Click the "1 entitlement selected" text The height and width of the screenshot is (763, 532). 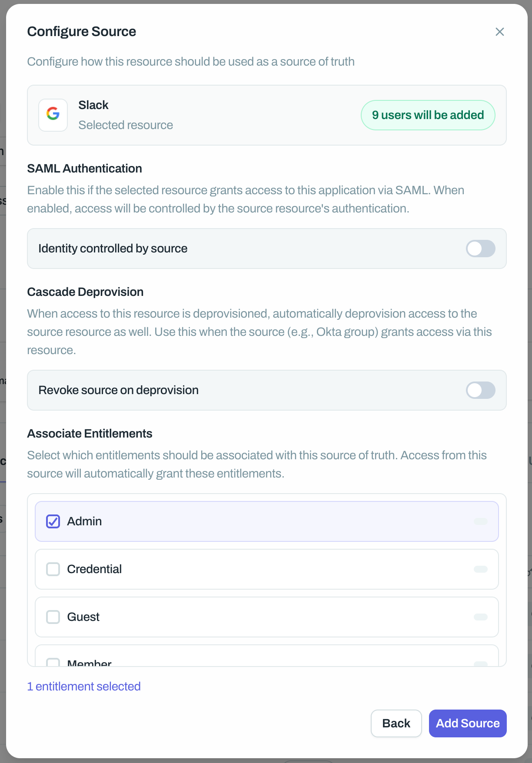click(84, 687)
